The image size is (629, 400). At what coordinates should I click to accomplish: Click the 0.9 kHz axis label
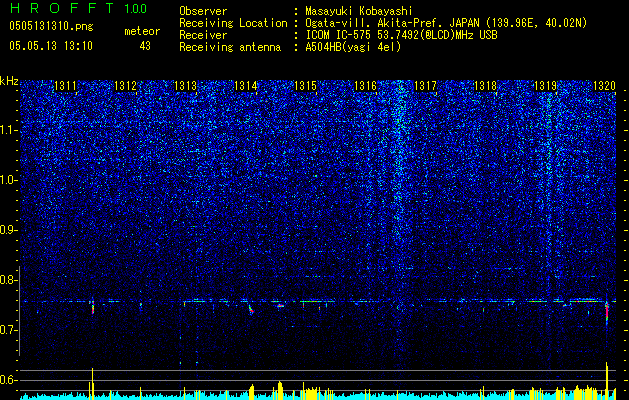click(9, 230)
